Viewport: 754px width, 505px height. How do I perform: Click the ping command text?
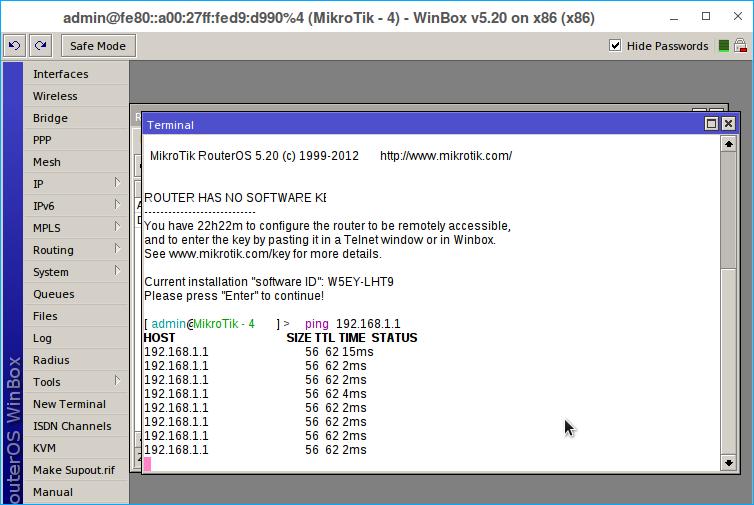tap(316, 324)
